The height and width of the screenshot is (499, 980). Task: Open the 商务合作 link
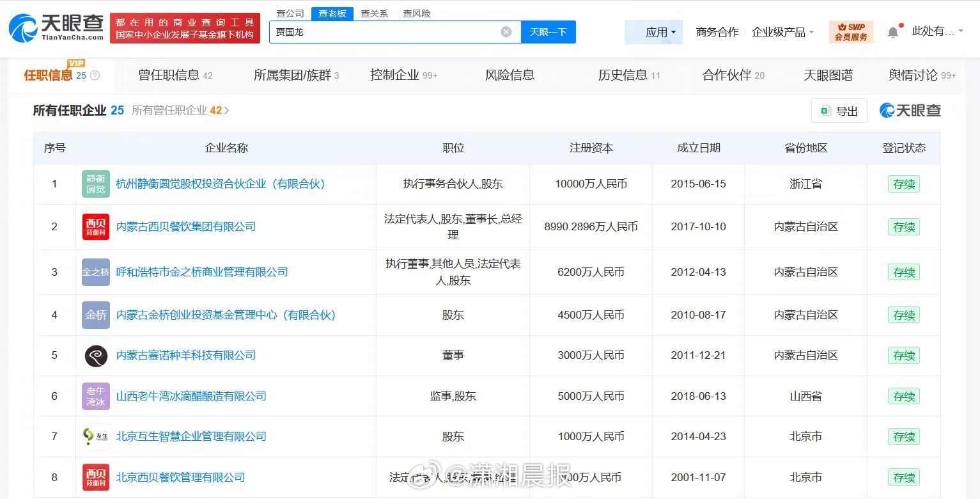click(x=717, y=32)
